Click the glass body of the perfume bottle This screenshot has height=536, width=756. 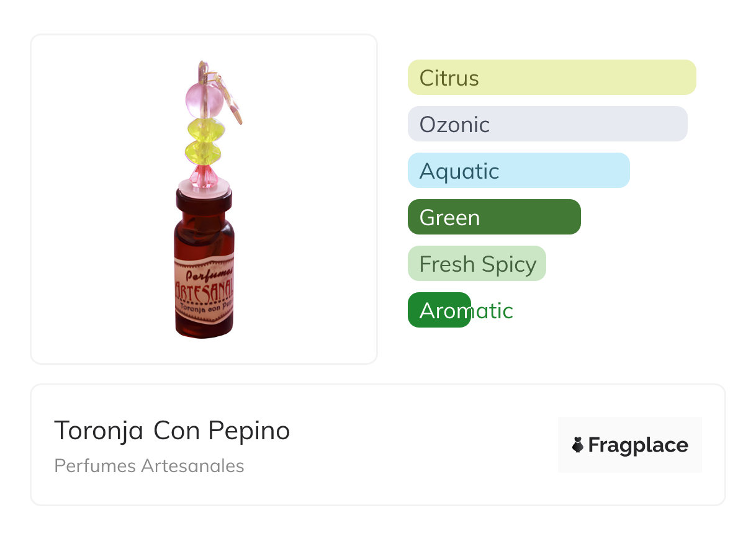click(204, 236)
